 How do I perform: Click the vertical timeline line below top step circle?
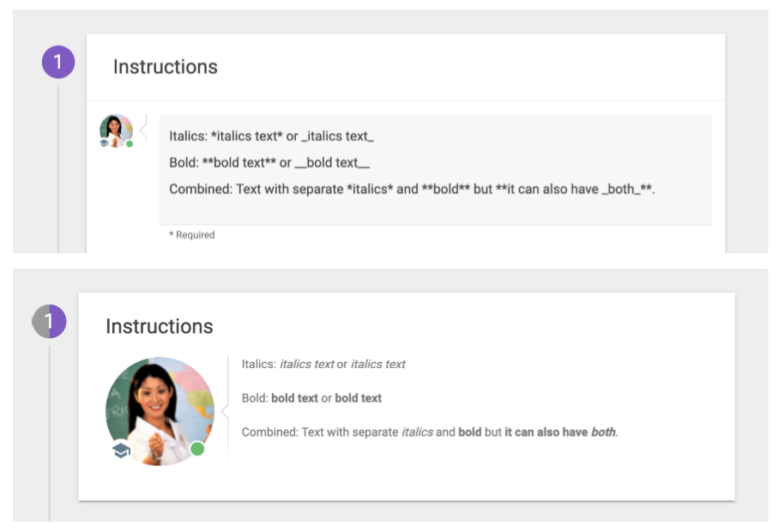[58, 169]
